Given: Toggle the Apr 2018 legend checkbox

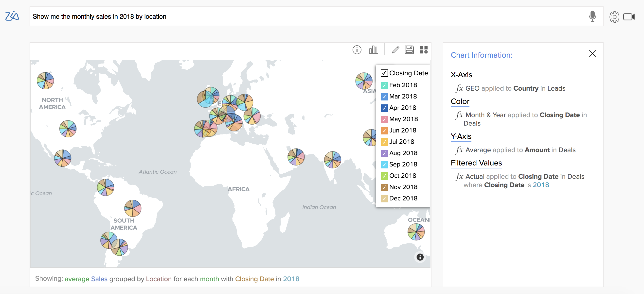Looking at the screenshot, I should pos(384,108).
